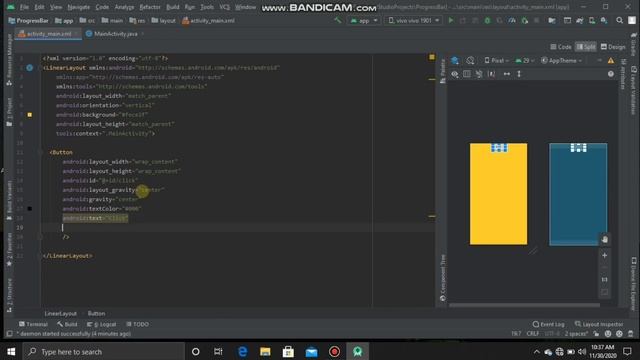The height and width of the screenshot is (360, 640).
Task: Click the yellow inspection indicator above scrollbar
Action: [x=432, y=57]
